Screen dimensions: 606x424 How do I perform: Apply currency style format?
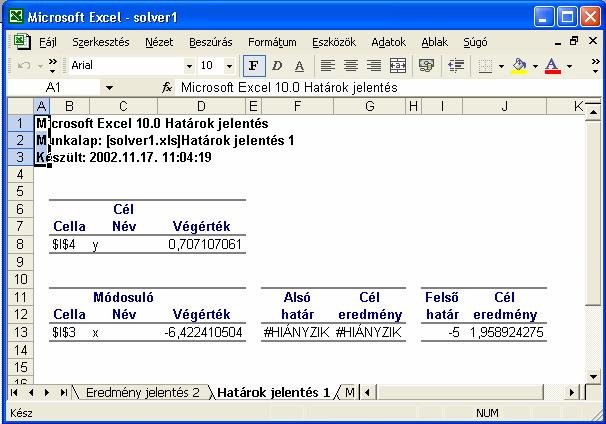(x=426, y=66)
